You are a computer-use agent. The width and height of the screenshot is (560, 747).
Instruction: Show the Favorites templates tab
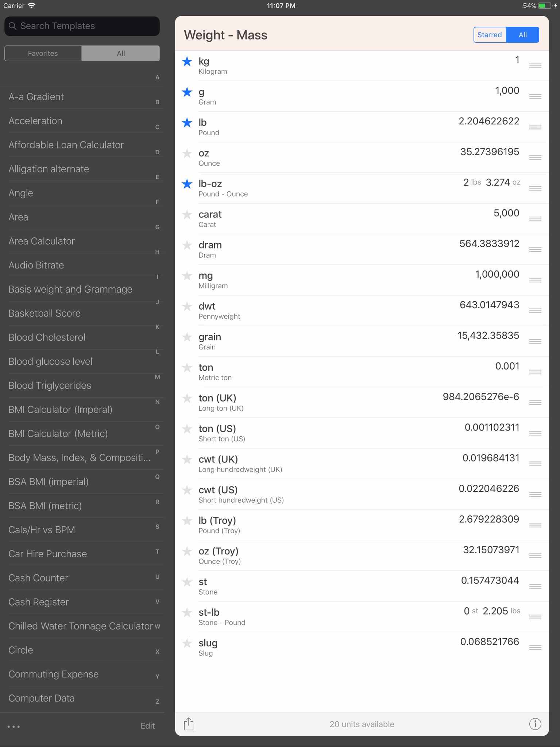click(x=43, y=53)
